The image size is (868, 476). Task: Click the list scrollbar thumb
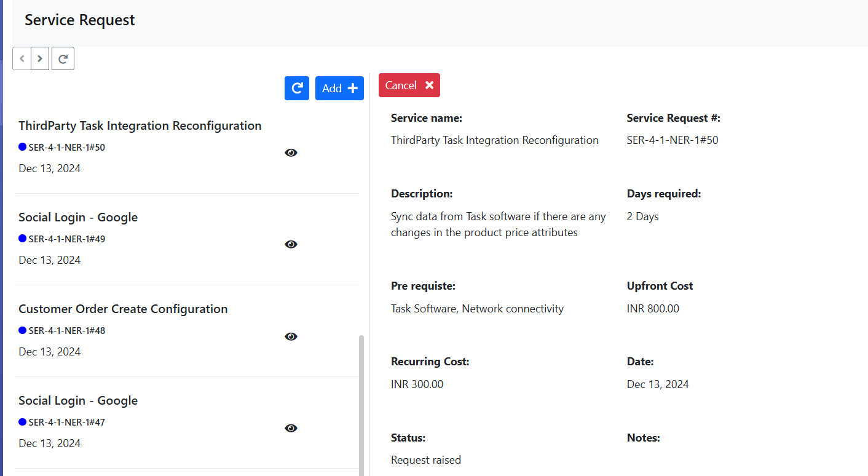pyautogui.click(x=361, y=405)
